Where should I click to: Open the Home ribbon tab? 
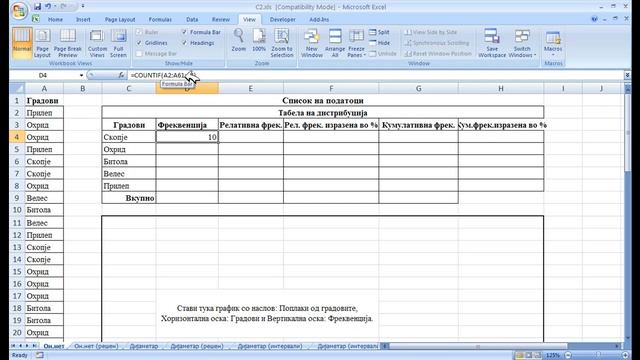[x=55, y=20]
